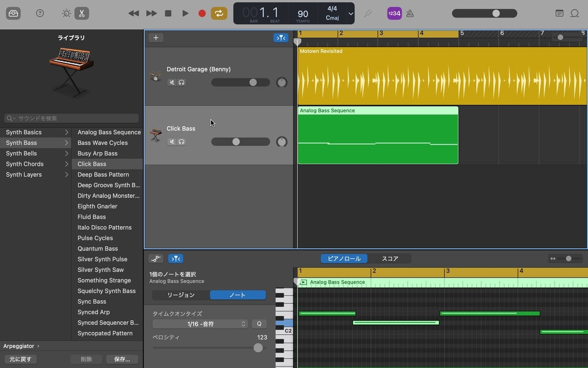Solo the Click Bass track
Screen dimensions: 588x368
point(181,142)
